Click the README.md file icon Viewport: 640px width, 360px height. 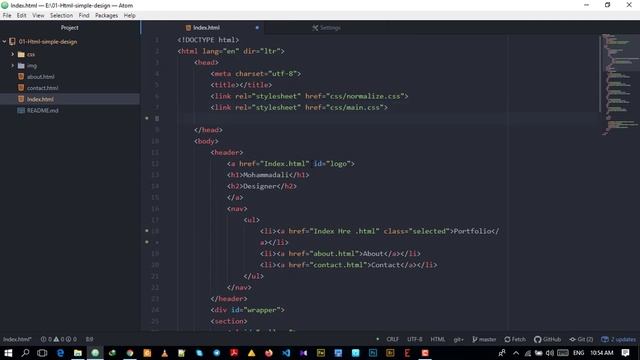point(21,110)
